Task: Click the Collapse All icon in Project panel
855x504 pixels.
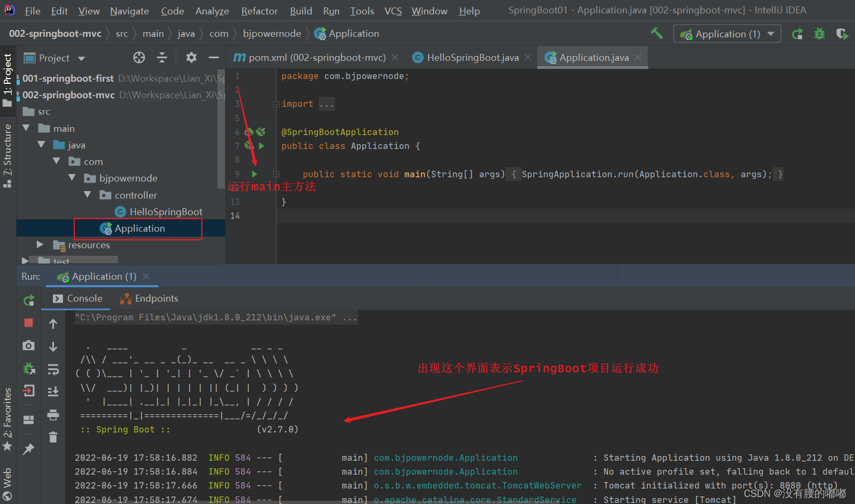Action: coord(162,58)
